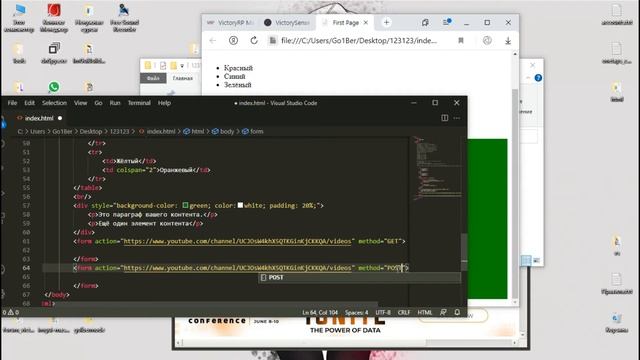640x360 pixels.
Task: Open the green color swatch on line 57
Action: pos(185,205)
